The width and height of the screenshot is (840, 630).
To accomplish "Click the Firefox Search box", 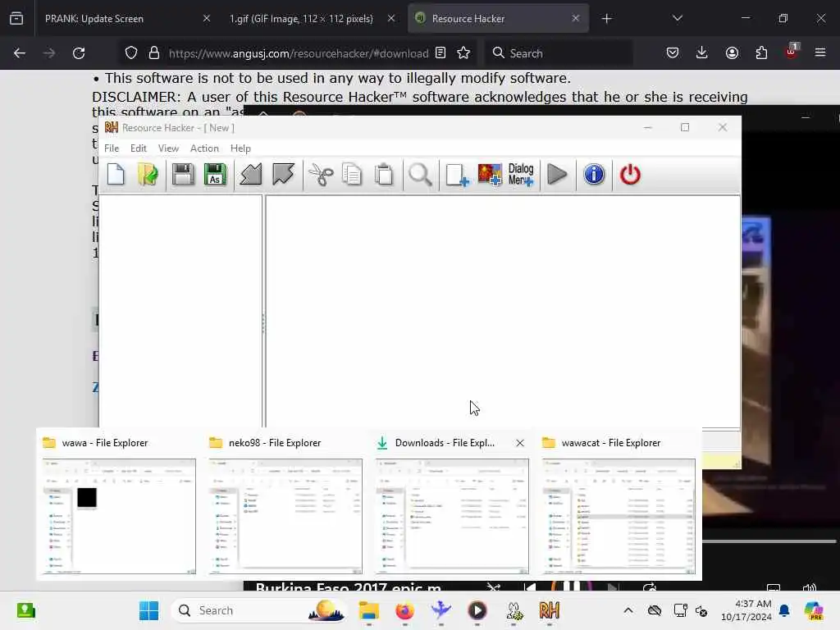I will click(x=559, y=53).
